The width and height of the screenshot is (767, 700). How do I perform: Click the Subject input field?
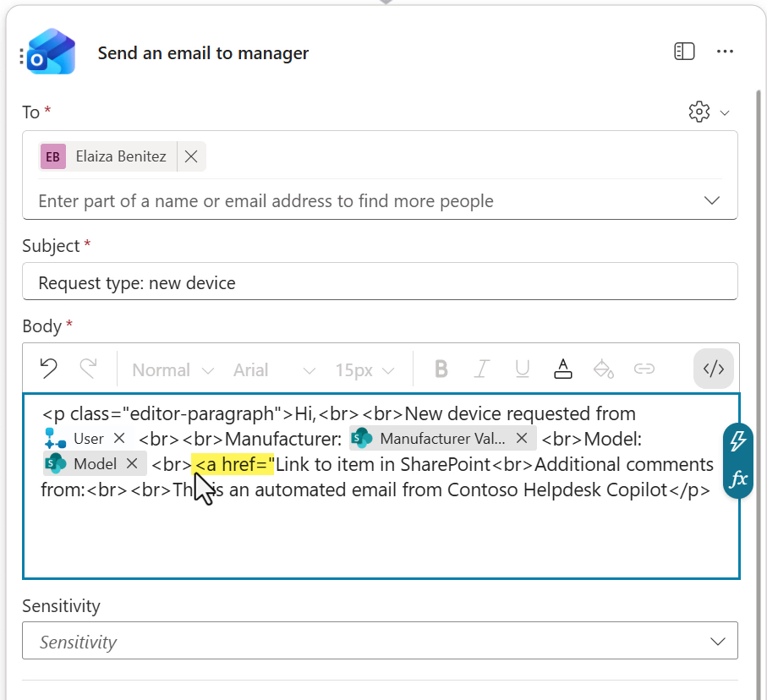coord(380,282)
